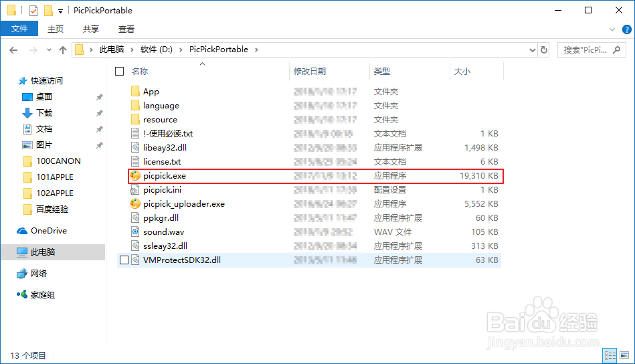Viewport: 635px width, 364px height.
Task: Open OneDrive in the navigation pane
Action: 41,230
